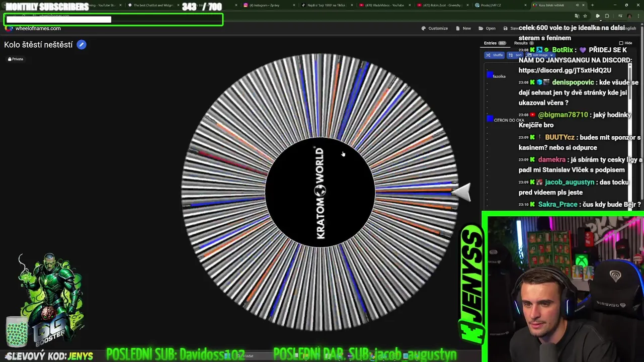644x362 pixels.
Task: Switch to the Results tab
Action: point(523,43)
